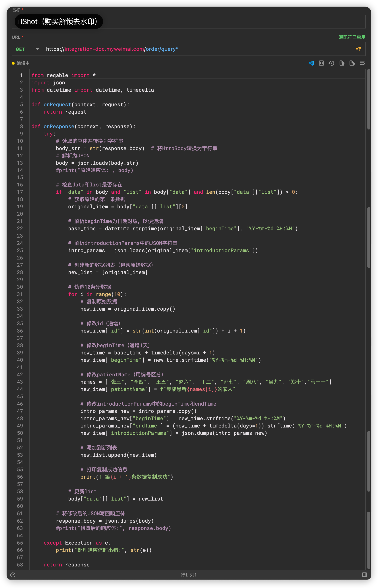The image size is (378, 588).
Task: Click the editor vertical scrollbar thumb
Action: (x=369, y=99)
